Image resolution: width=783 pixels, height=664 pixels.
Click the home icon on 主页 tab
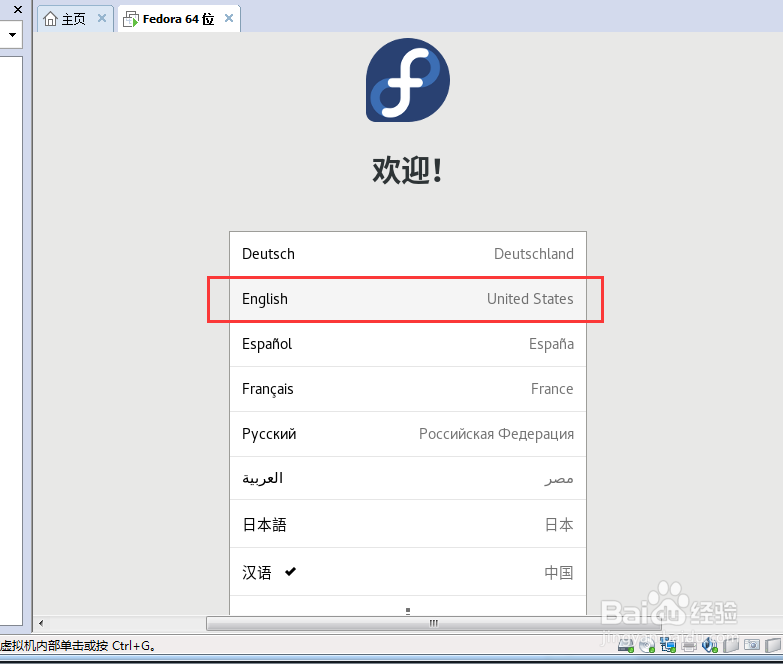[50, 18]
